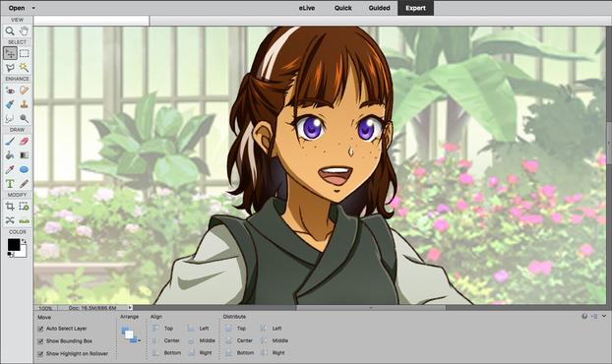
Task: Select the Blur tool
Action: pyautogui.click(x=10, y=118)
